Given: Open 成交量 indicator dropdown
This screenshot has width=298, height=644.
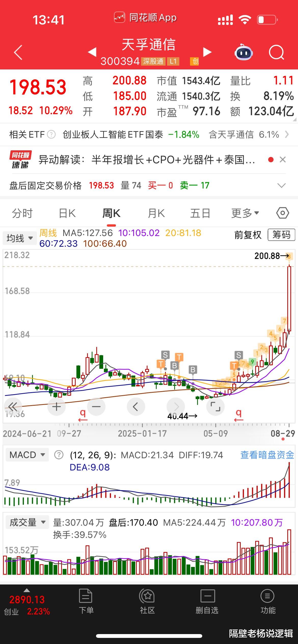Looking at the screenshot, I should pos(27,522).
